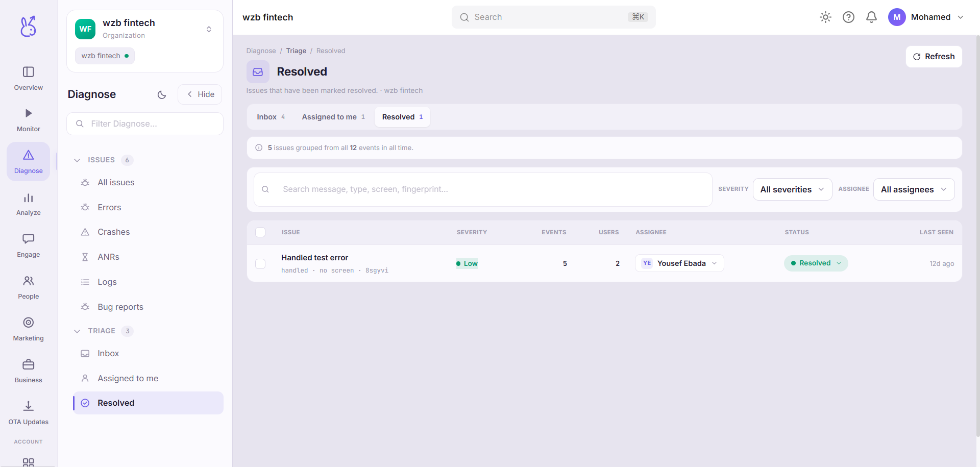Click the Refresh button
The height and width of the screenshot is (467, 980).
pos(934,57)
